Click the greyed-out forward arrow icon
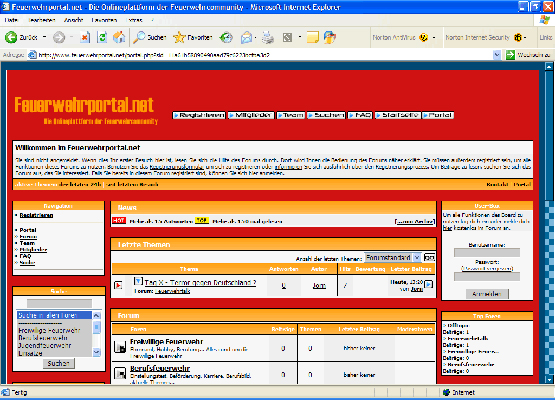The image size is (555, 400). tap(59, 37)
